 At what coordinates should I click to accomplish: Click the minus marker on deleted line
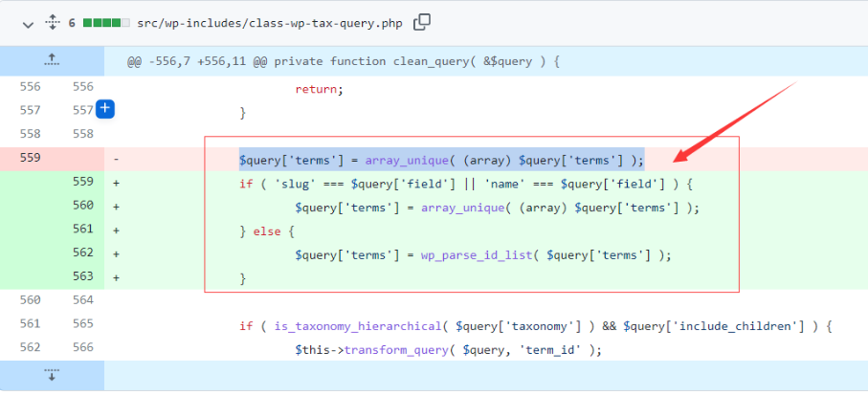(116, 160)
